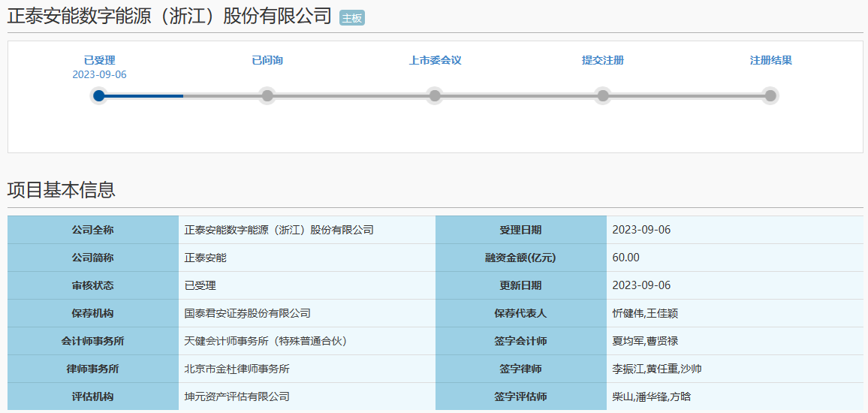The image size is (868, 413).
Task: Click the 公司简称 header cell
Action: (93, 258)
